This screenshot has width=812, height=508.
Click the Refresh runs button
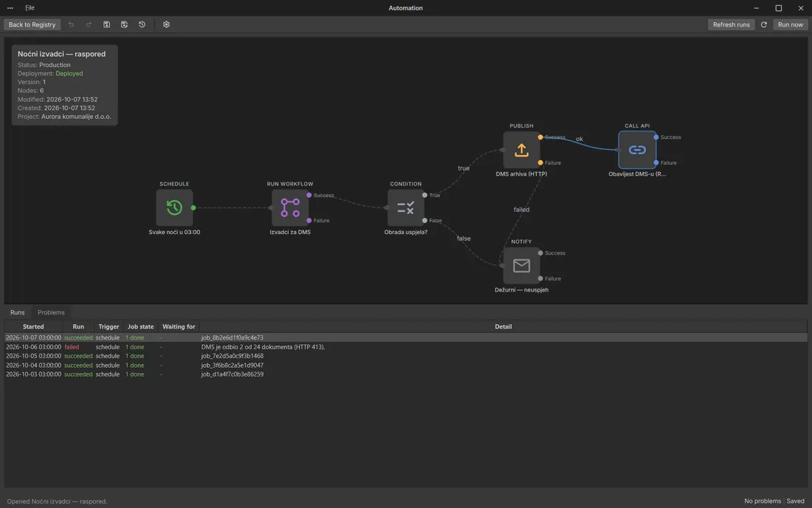(x=731, y=24)
